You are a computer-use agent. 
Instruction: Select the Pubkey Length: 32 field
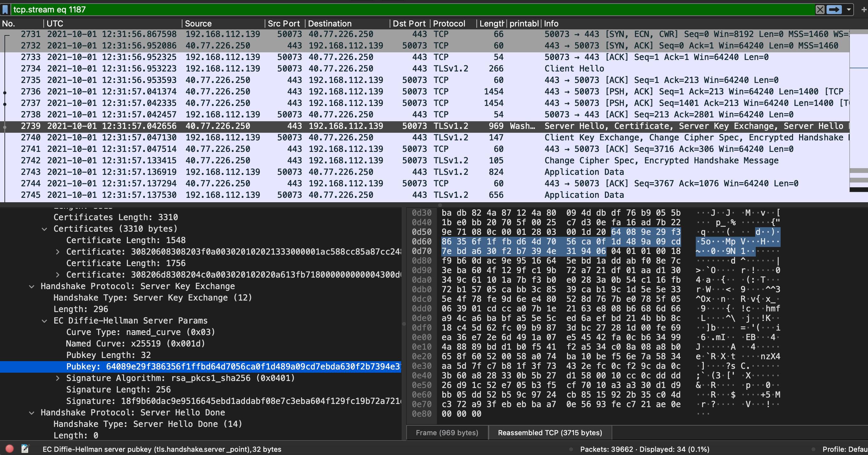tap(108, 355)
